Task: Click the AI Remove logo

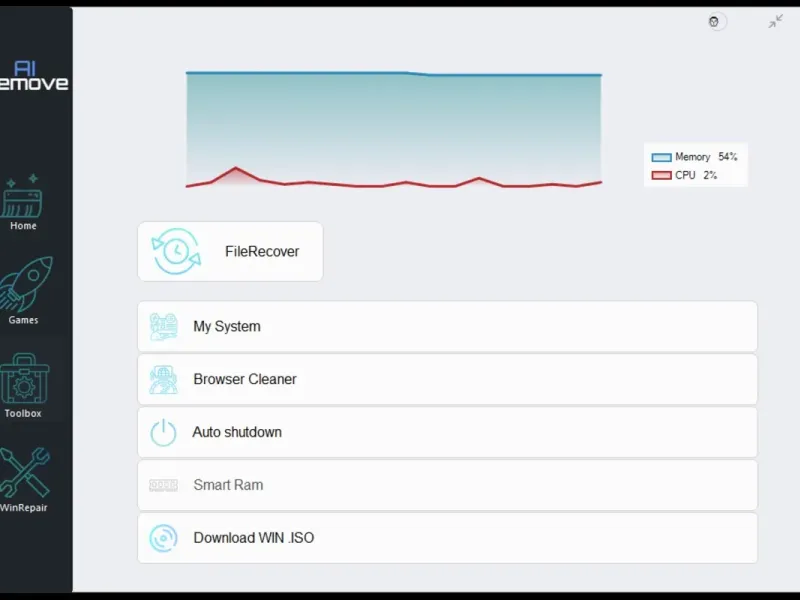Action: click(34, 76)
